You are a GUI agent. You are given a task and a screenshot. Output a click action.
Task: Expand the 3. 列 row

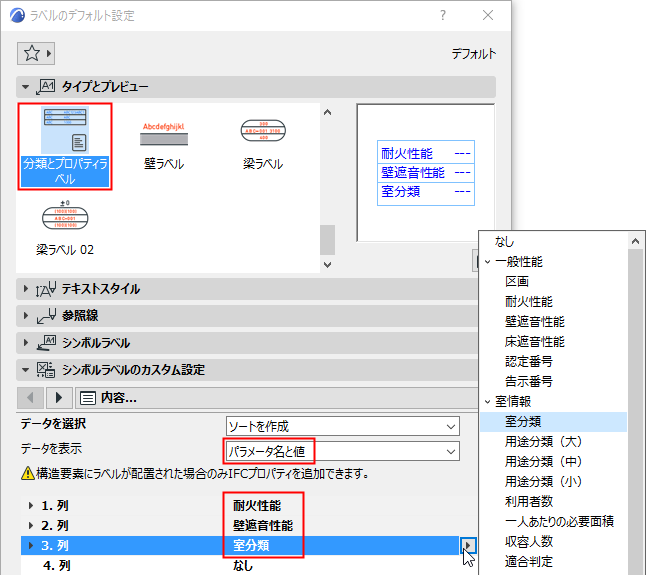click(x=31, y=545)
